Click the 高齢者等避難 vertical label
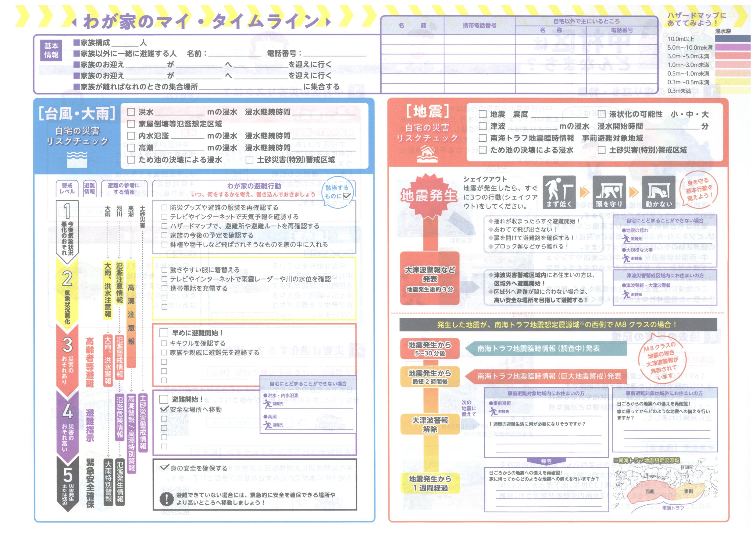Image resolution: width=756 pixels, height=534 pixels. (90, 362)
